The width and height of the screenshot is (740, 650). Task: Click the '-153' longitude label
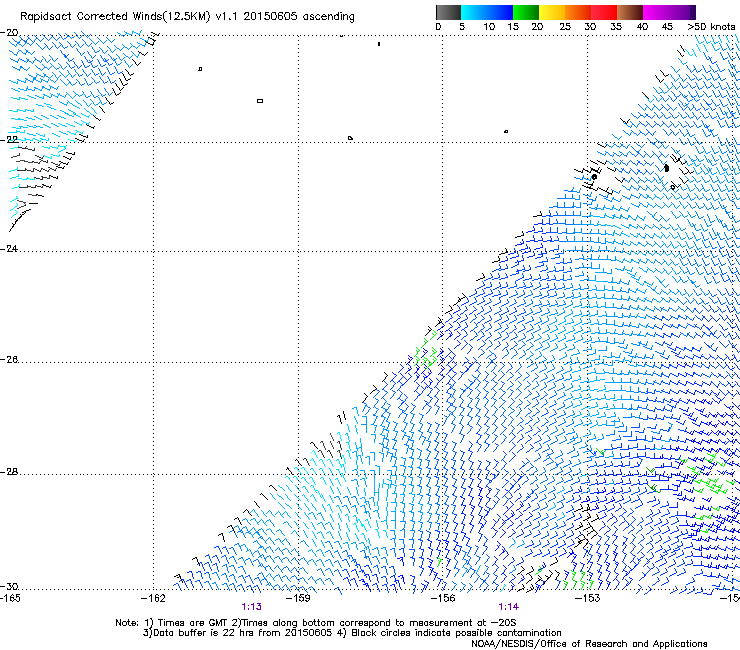pyautogui.click(x=588, y=598)
